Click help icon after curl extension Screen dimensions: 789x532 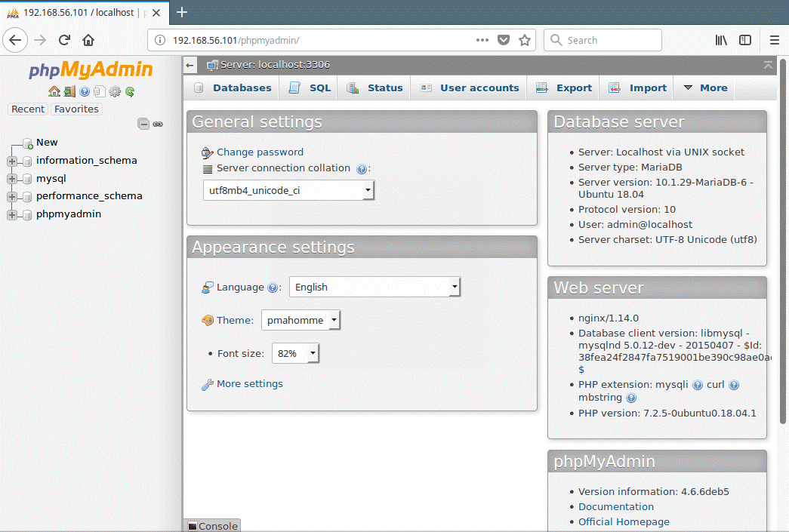click(x=734, y=385)
